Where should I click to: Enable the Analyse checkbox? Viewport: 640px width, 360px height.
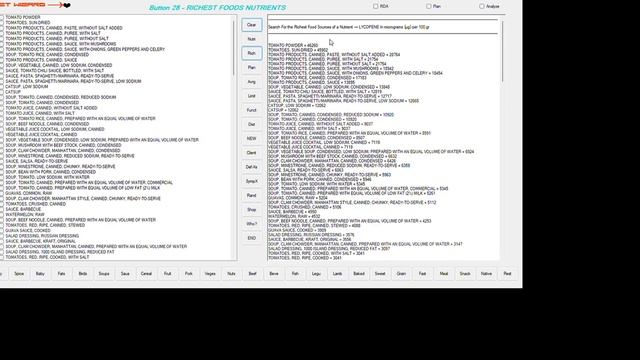tap(482, 7)
